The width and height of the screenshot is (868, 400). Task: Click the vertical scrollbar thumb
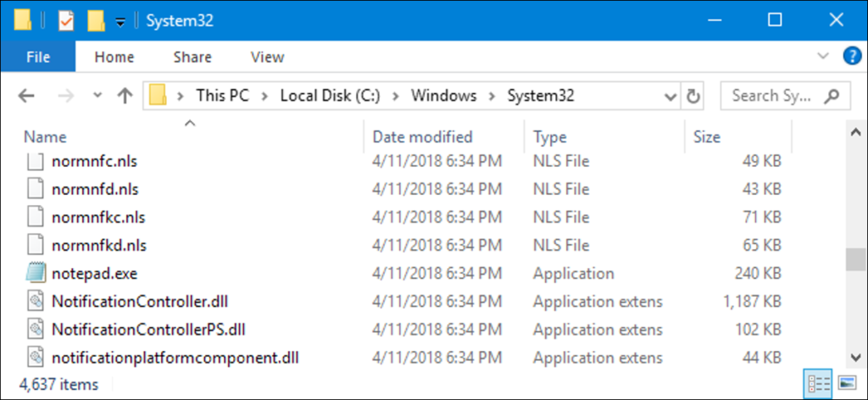click(856, 259)
